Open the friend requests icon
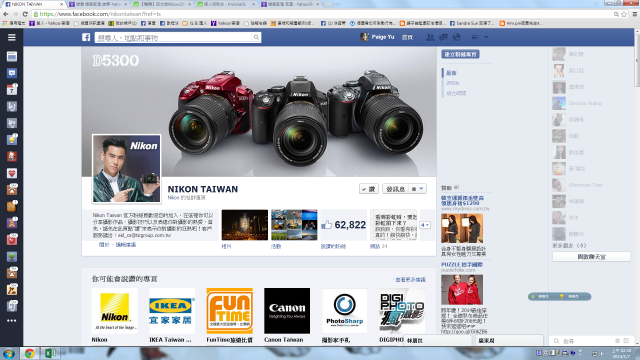 430,37
